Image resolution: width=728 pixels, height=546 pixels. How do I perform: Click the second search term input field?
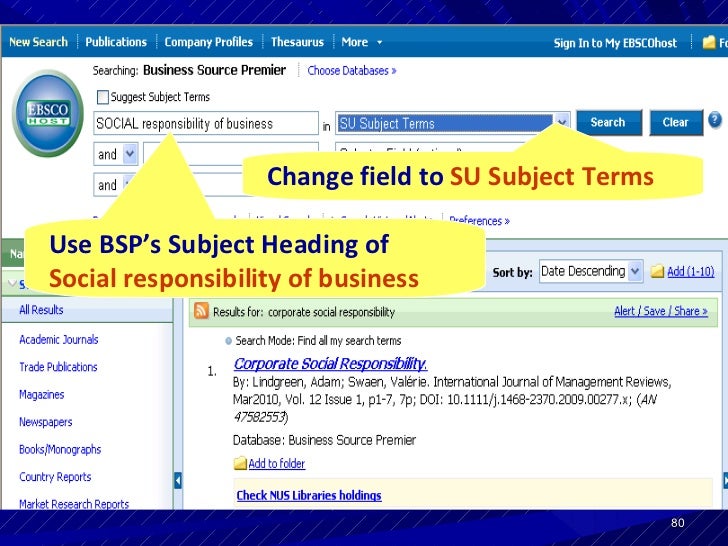tap(231, 153)
